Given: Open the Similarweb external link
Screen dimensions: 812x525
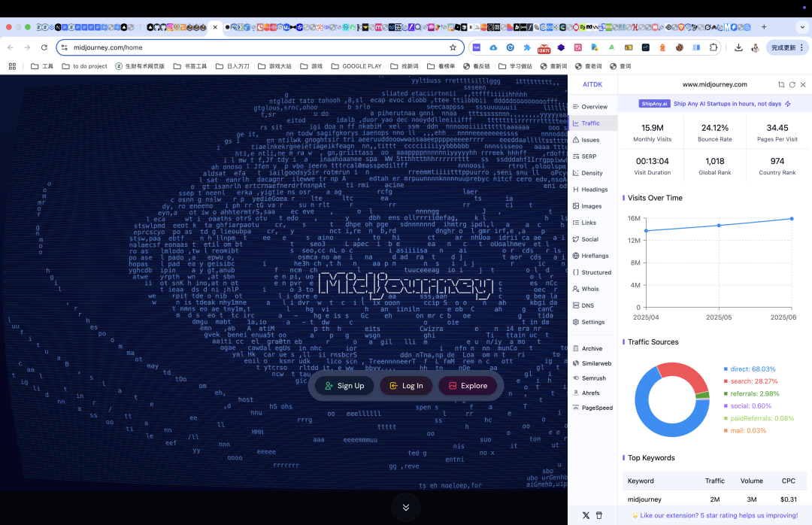Looking at the screenshot, I should [x=590, y=364].
